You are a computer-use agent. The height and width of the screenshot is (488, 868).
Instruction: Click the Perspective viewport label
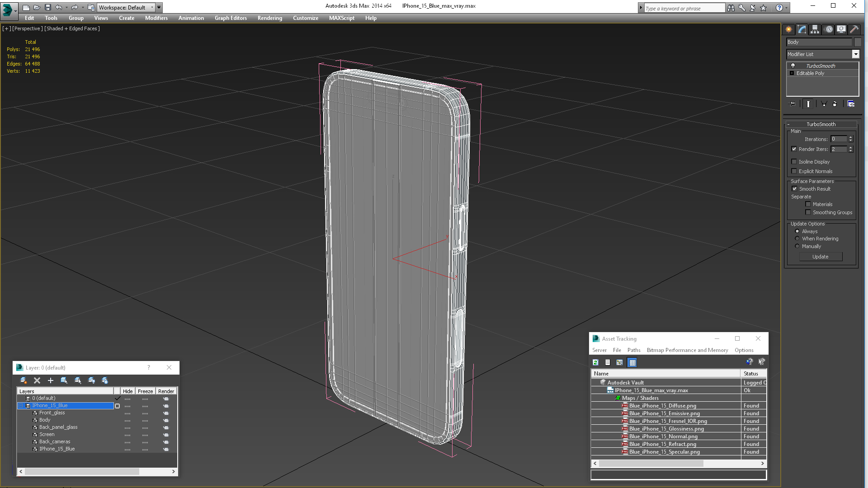(28, 28)
